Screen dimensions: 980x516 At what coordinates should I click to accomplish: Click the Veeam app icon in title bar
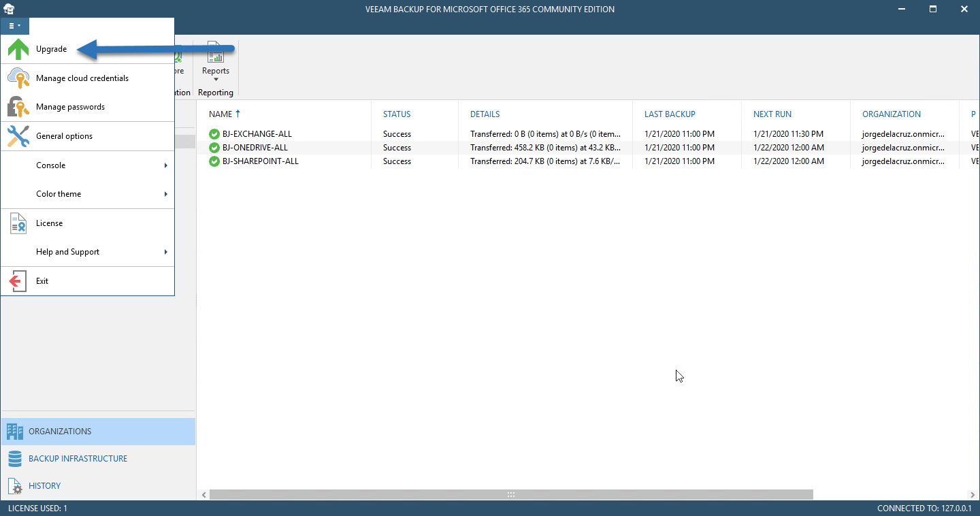pyautogui.click(x=9, y=9)
